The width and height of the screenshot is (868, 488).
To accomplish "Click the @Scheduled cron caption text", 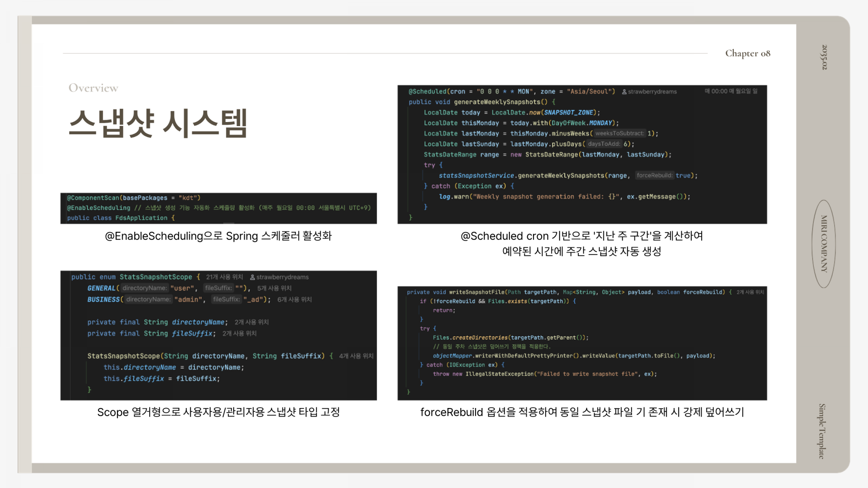I will point(582,236).
